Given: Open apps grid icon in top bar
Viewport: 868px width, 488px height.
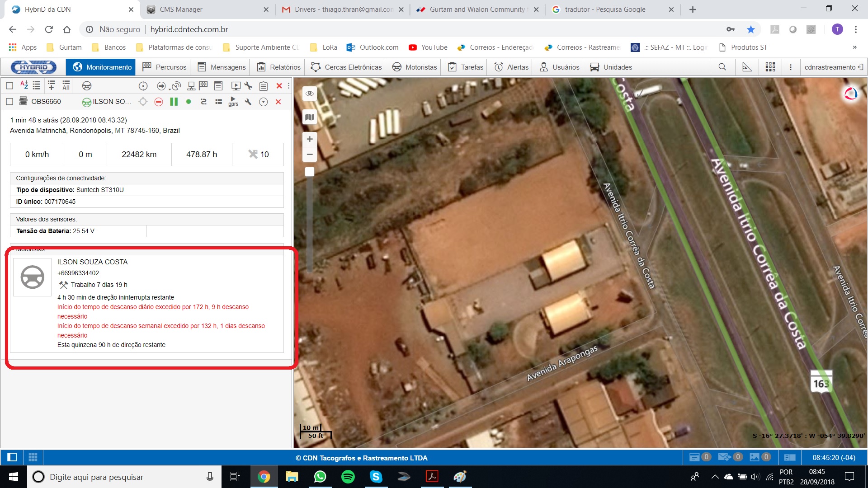Looking at the screenshot, I should coord(770,67).
